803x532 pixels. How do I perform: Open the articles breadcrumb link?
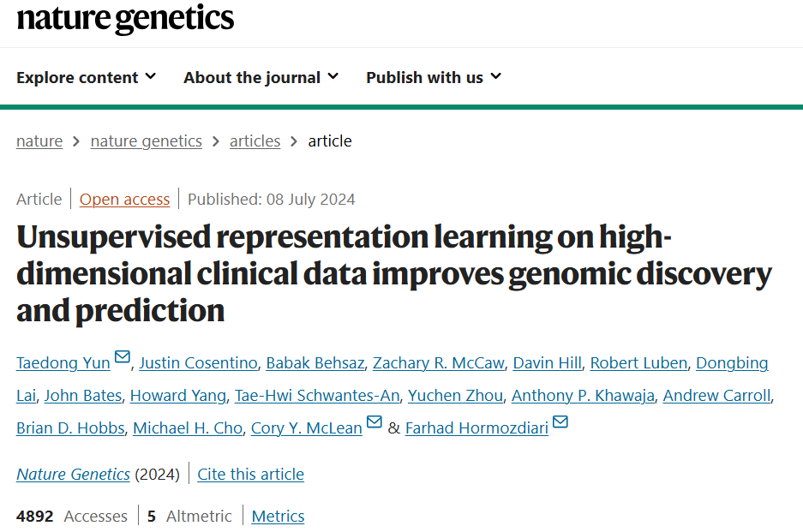[255, 141]
